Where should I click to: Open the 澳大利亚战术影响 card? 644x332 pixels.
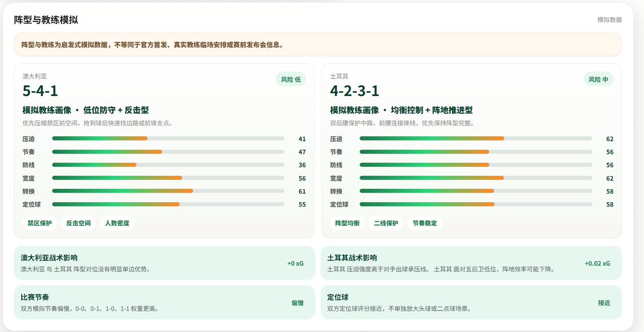click(164, 263)
